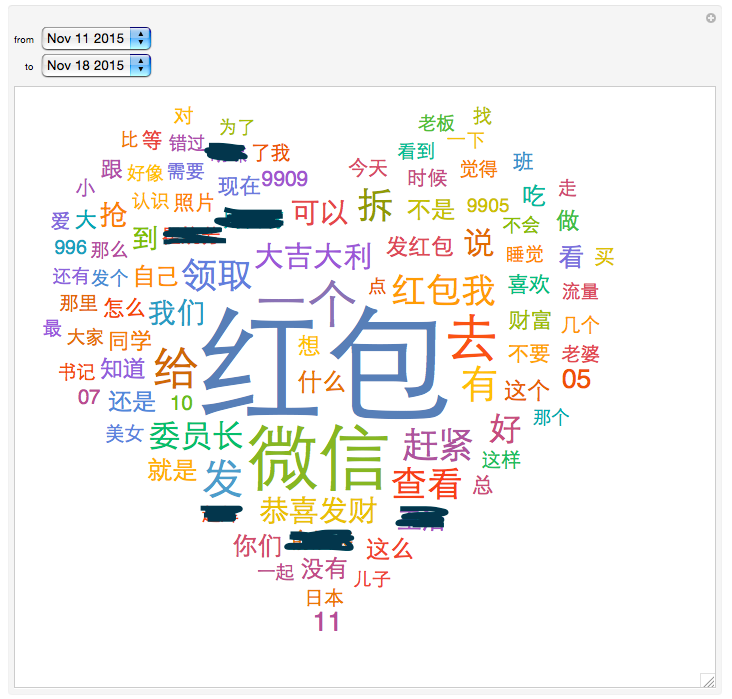This screenshot has height=699, width=732.
Task: Click the green word 委员长
Action: coord(196,435)
